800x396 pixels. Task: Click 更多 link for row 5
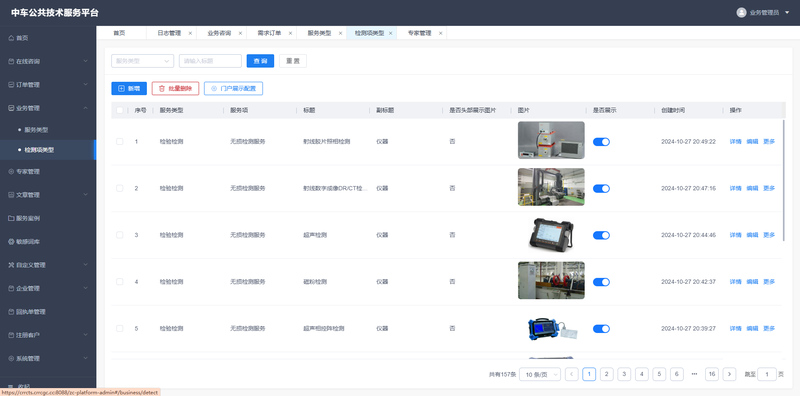click(x=769, y=328)
